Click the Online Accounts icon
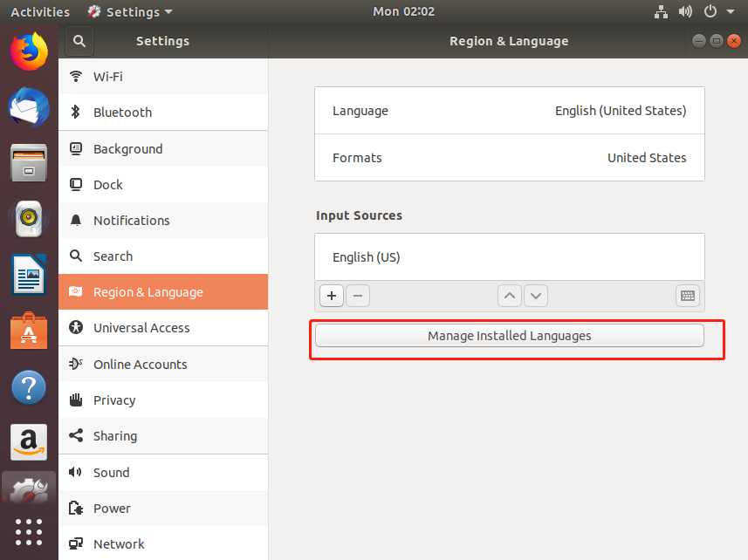 click(76, 364)
